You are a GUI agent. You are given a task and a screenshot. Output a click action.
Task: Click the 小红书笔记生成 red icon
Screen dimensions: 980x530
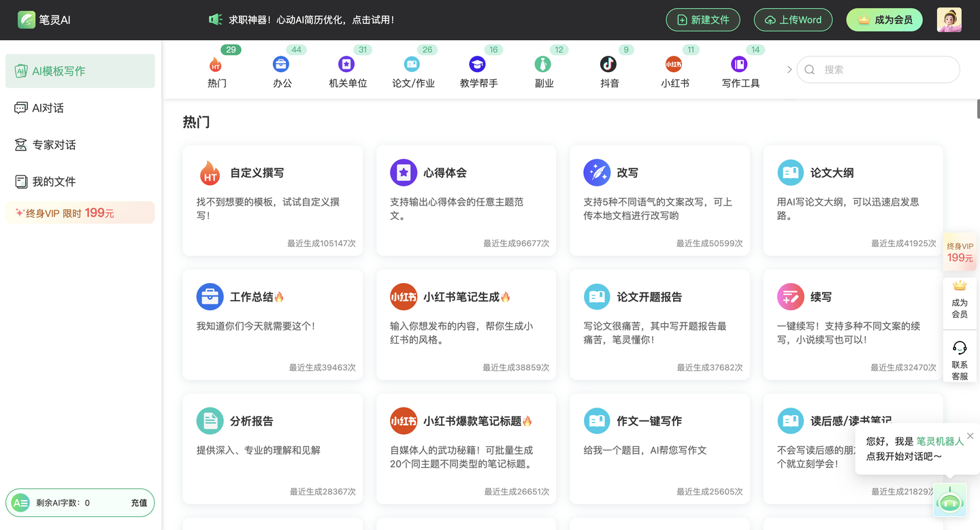coord(403,297)
